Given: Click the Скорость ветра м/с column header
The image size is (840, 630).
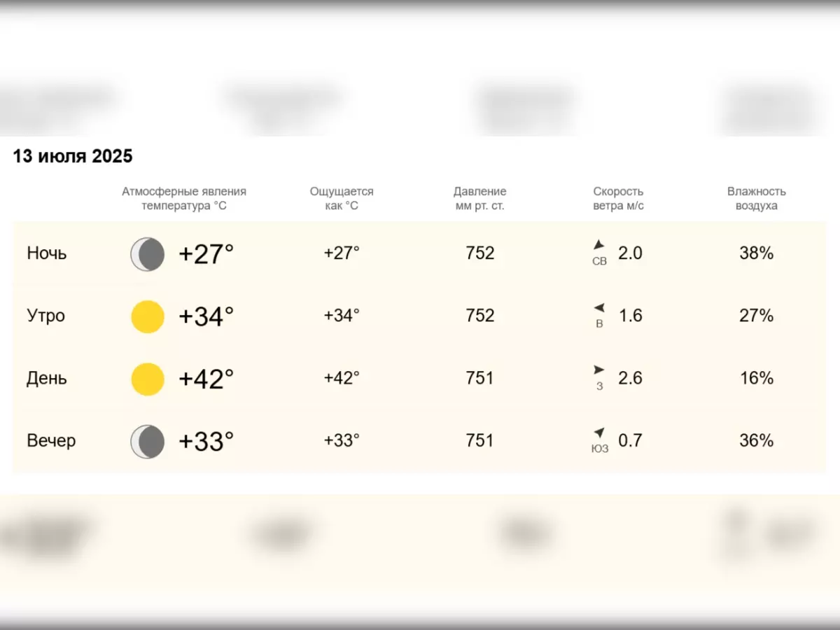Looking at the screenshot, I should tap(618, 199).
